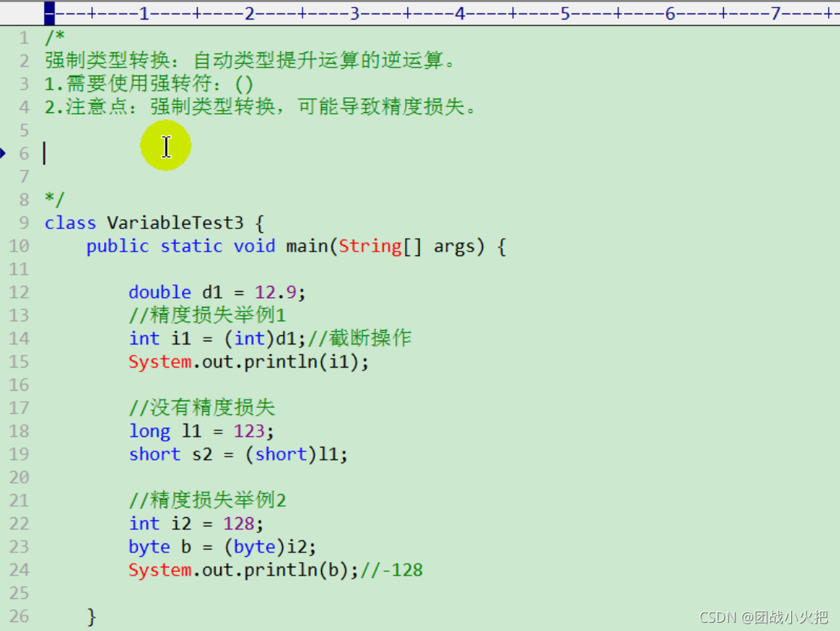Viewport: 840px width, 631px height.
Task: Click line number 6 in the gutter
Action: point(24,153)
